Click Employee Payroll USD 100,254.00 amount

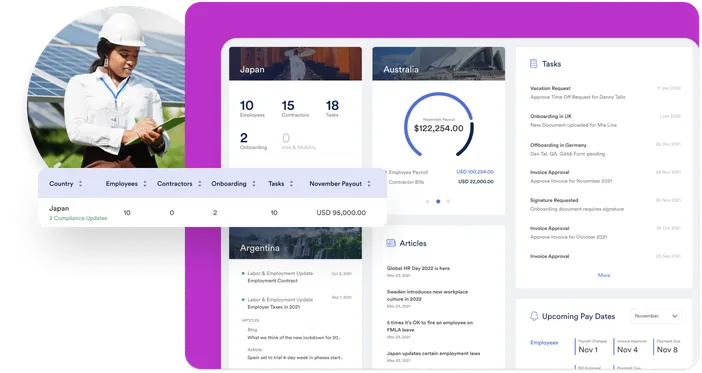click(x=475, y=172)
